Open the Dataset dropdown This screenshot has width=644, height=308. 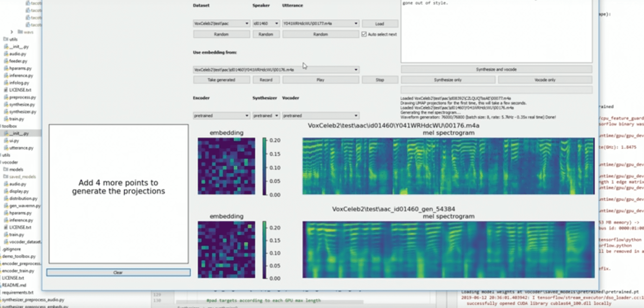(221, 24)
